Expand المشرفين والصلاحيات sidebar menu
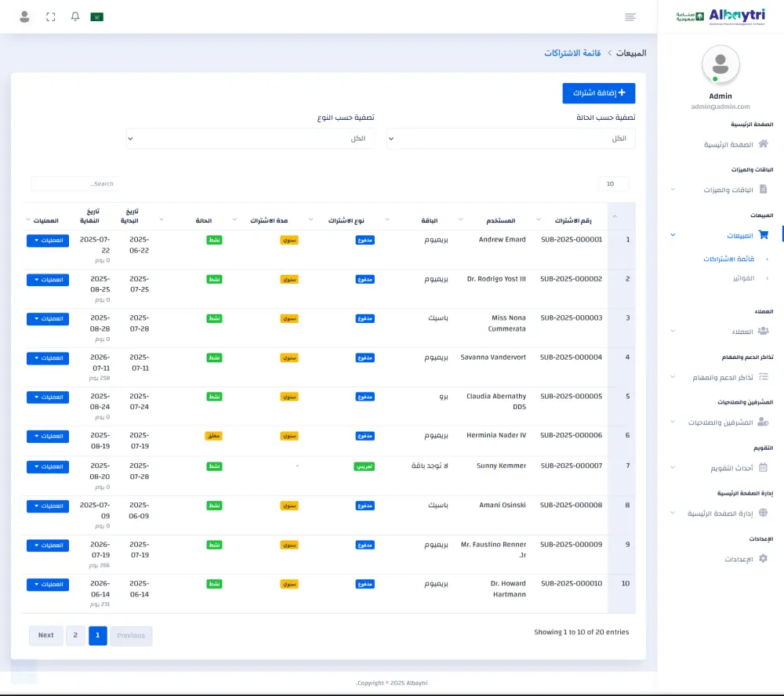Screen dimensions: 784x696 [x=721, y=422]
